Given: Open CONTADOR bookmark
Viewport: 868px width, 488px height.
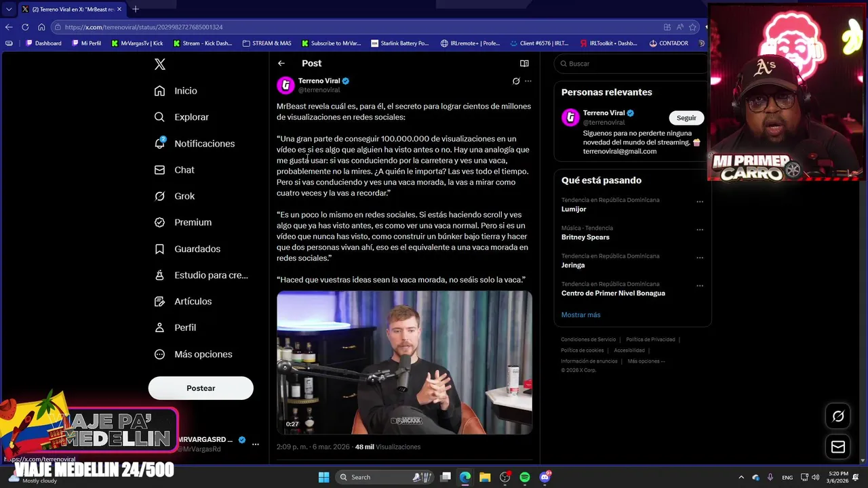Looking at the screenshot, I should pos(669,43).
